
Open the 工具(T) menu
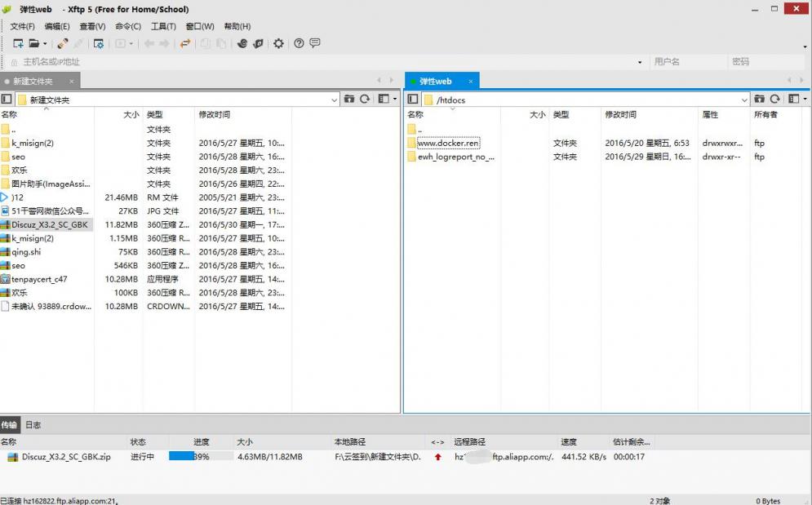click(163, 26)
